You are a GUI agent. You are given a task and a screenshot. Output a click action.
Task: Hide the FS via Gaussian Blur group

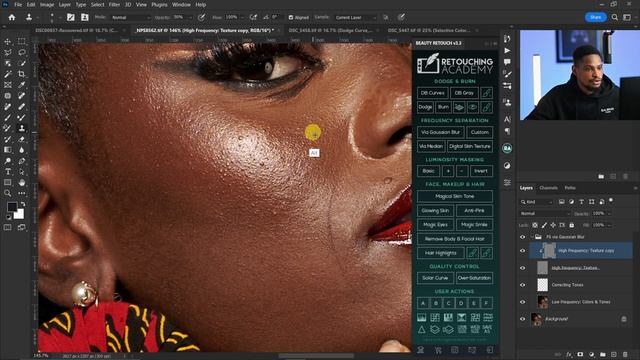pos(523,237)
